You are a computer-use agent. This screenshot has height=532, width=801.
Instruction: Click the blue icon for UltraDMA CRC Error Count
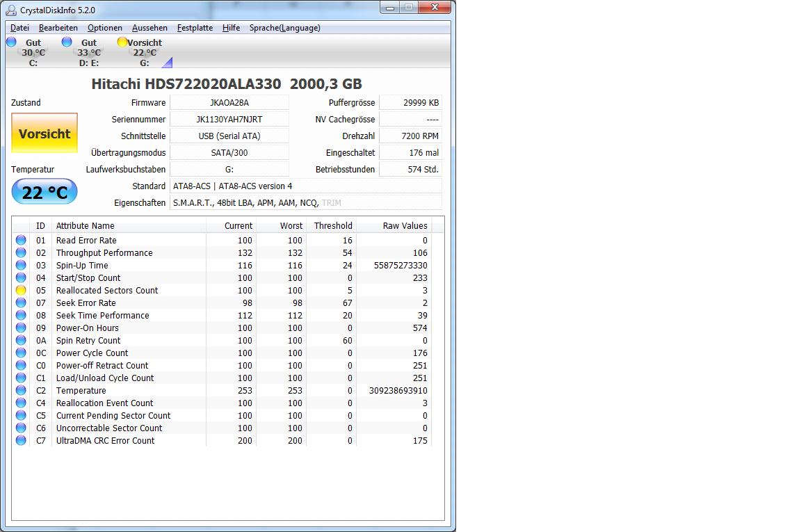pyautogui.click(x=21, y=440)
